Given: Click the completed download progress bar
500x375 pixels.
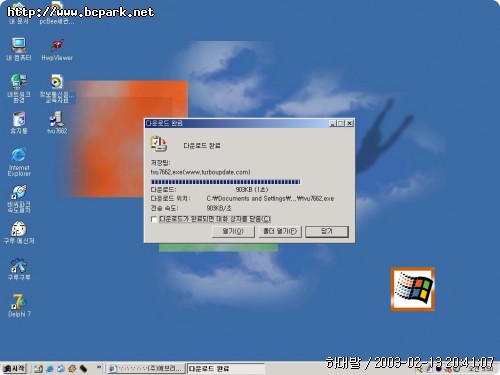Looking at the screenshot, I should point(226,182).
